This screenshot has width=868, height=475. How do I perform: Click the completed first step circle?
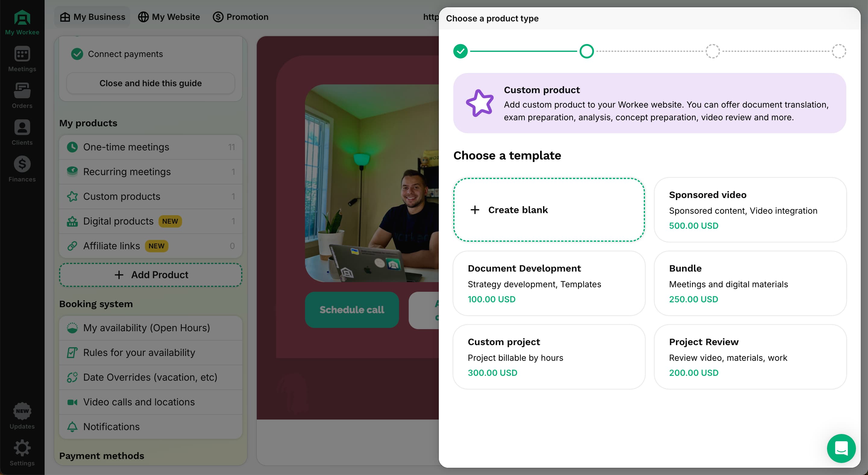pyautogui.click(x=460, y=51)
